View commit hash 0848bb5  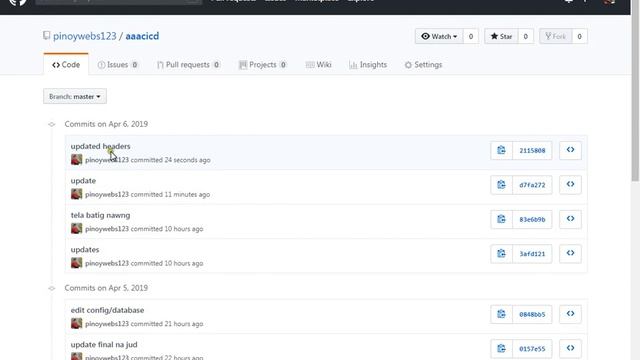(532, 314)
